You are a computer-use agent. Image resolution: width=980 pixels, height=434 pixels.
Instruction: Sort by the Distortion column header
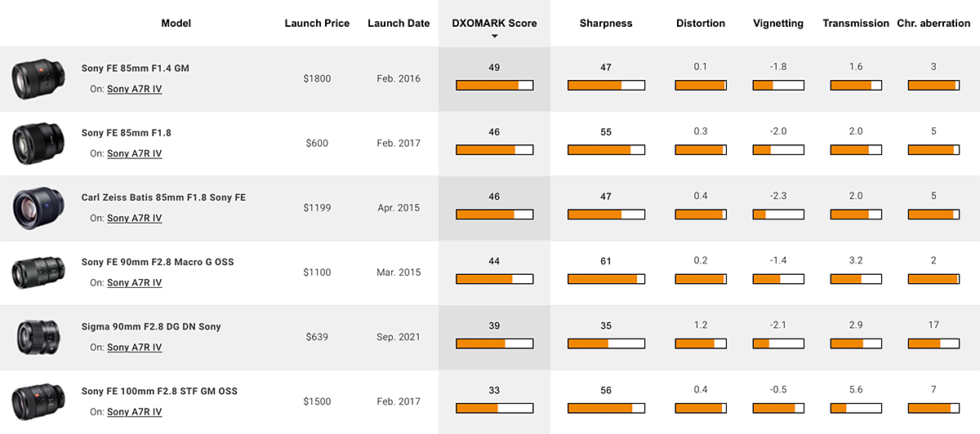point(701,24)
